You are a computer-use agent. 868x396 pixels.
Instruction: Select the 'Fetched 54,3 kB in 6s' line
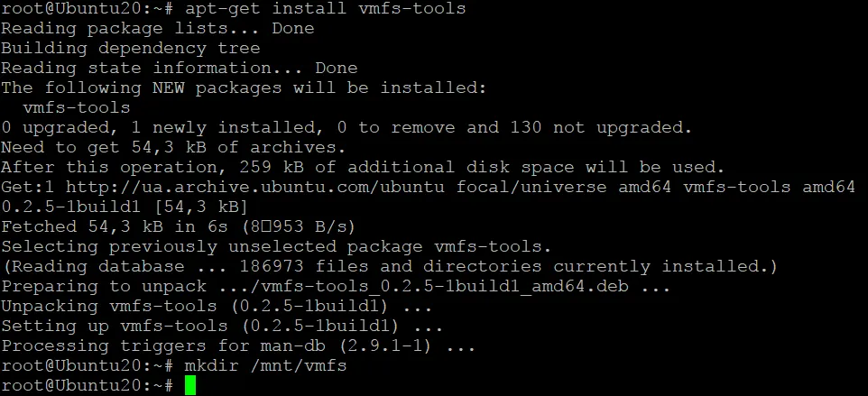(179, 226)
